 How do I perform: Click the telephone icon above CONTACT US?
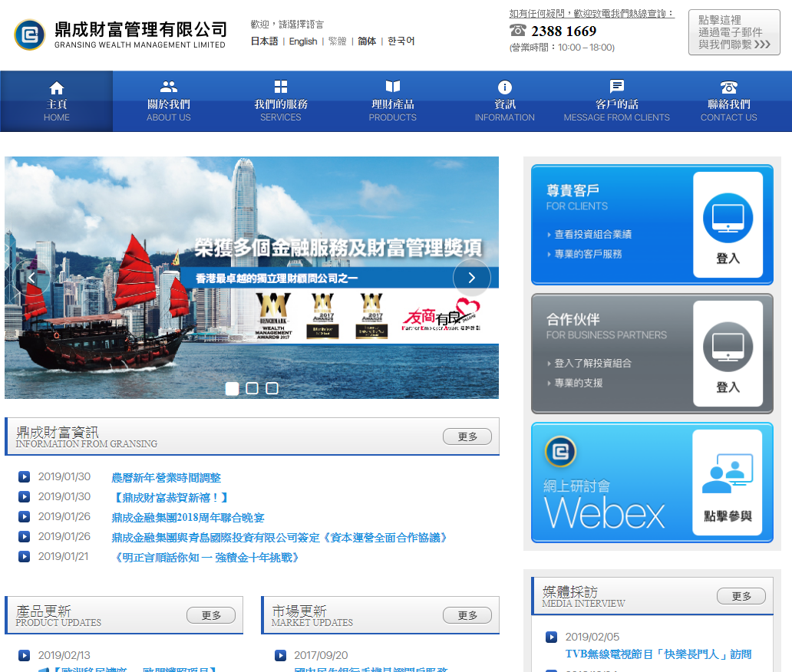[728, 87]
